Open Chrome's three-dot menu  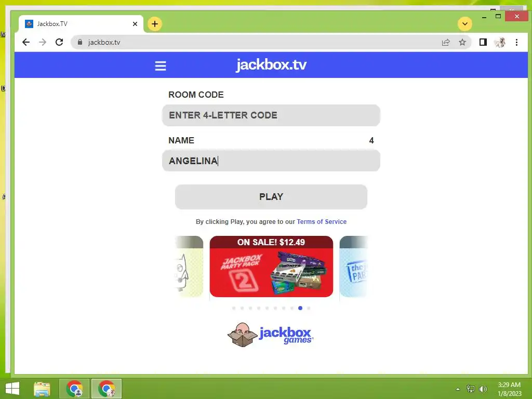pyautogui.click(x=516, y=42)
